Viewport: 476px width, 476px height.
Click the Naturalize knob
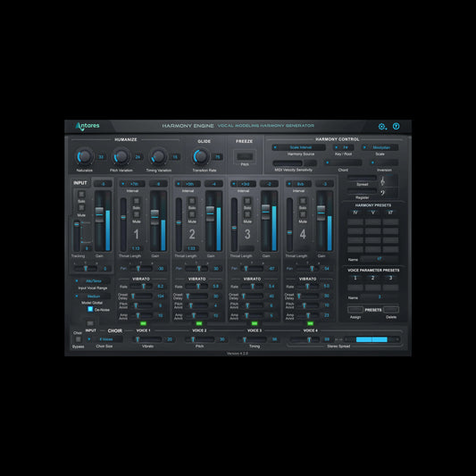84,156
